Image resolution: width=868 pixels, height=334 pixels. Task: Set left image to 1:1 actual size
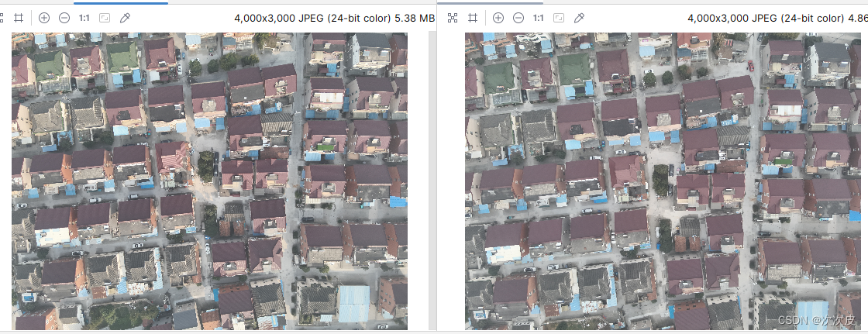(84, 18)
